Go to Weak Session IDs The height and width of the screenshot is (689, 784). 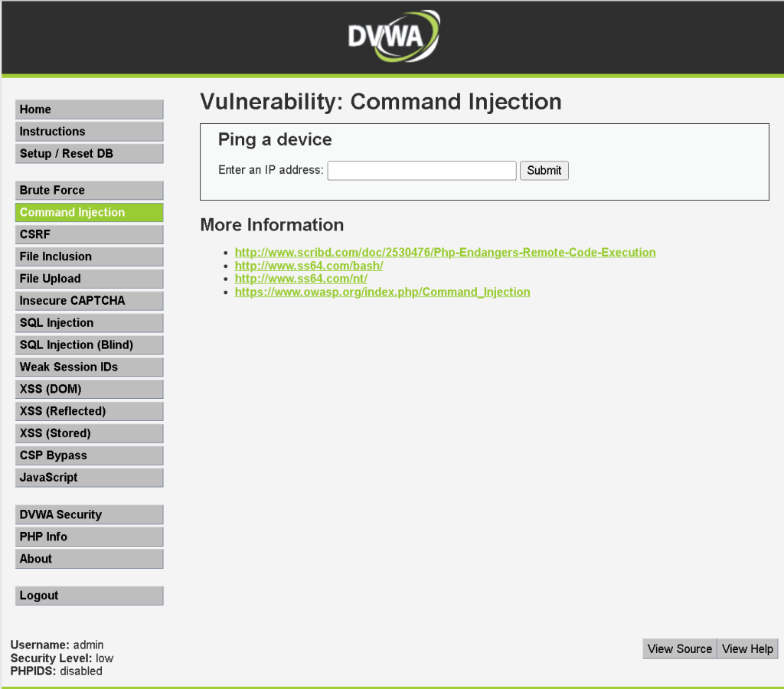click(89, 367)
